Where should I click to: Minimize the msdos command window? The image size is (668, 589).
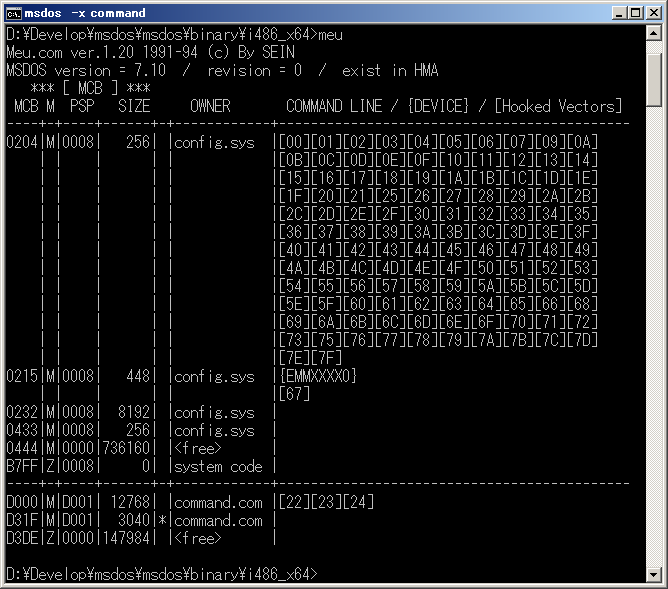click(619, 13)
